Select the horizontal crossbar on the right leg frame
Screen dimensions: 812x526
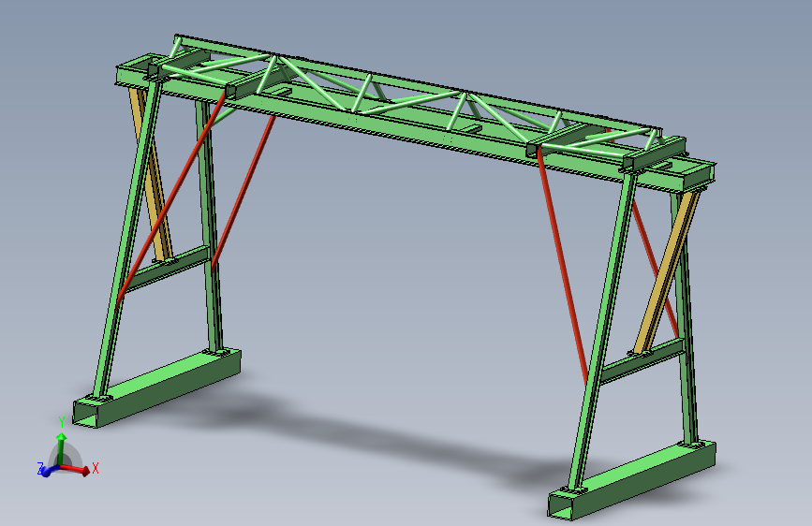pyautogui.click(x=642, y=361)
